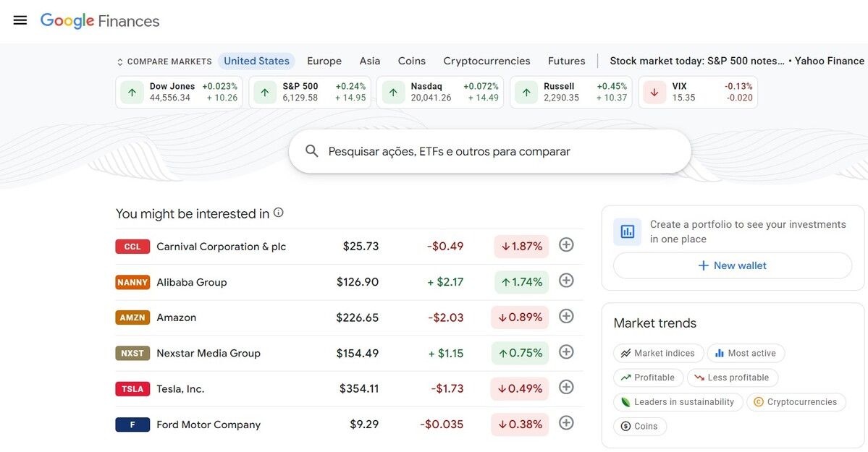Click the info icon beside "You might be interested in"
Screen dimensions: 868x452
click(279, 213)
